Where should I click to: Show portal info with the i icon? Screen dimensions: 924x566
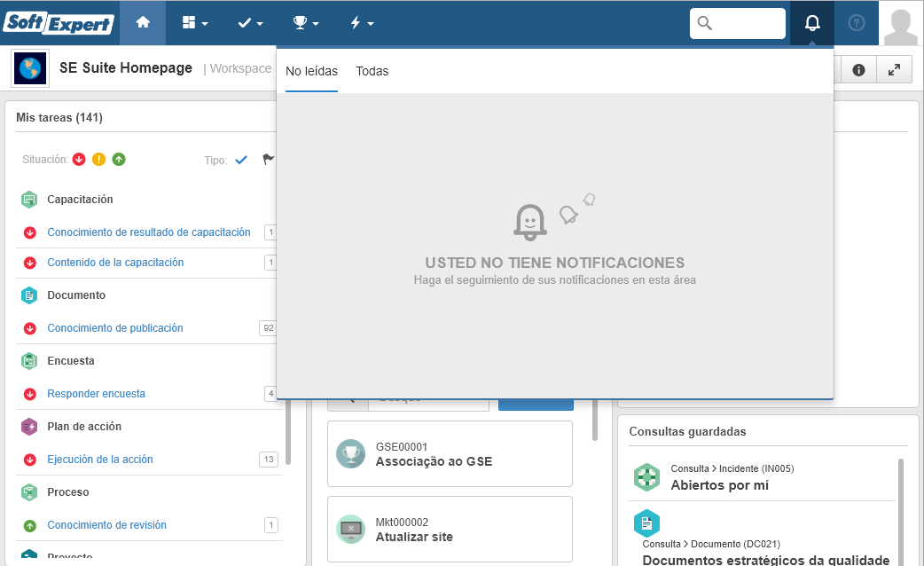tap(858, 70)
